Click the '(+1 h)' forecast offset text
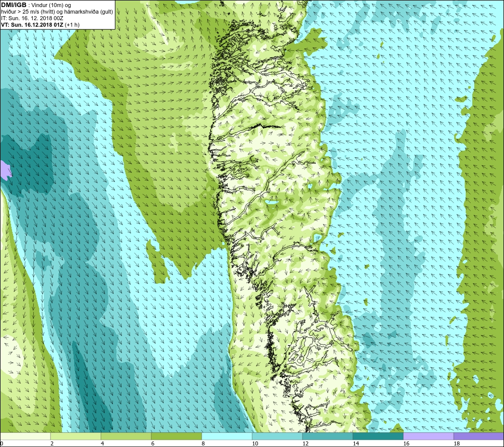 pyautogui.click(x=72, y=24)
